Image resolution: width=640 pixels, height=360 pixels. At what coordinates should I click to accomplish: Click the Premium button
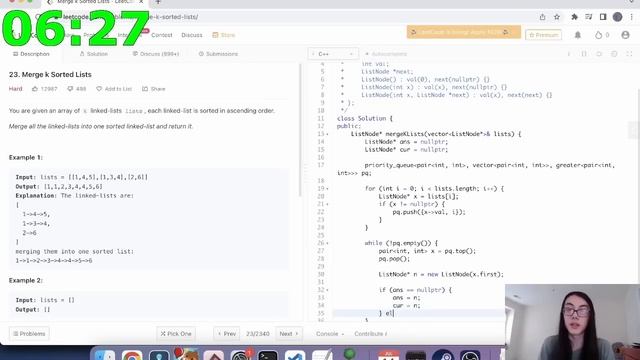tap(543, 35)
